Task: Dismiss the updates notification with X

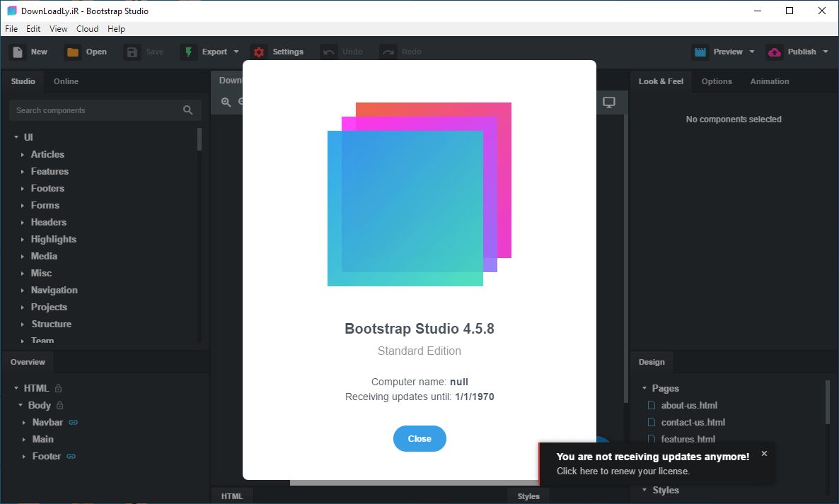Action: pyautogui.click(x=764, y=453)
